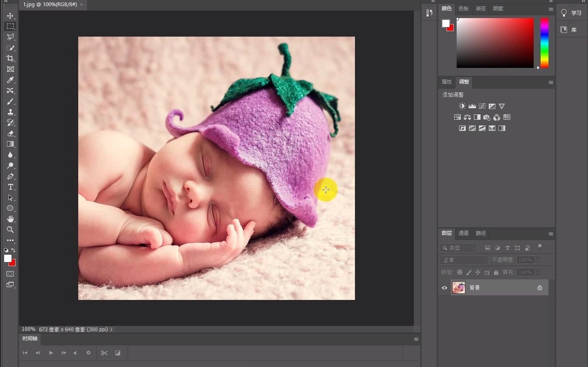Viewport: 588px width, 367px height.
Task: Select the Horizontal Type tool
Action: tap(10, 187)
